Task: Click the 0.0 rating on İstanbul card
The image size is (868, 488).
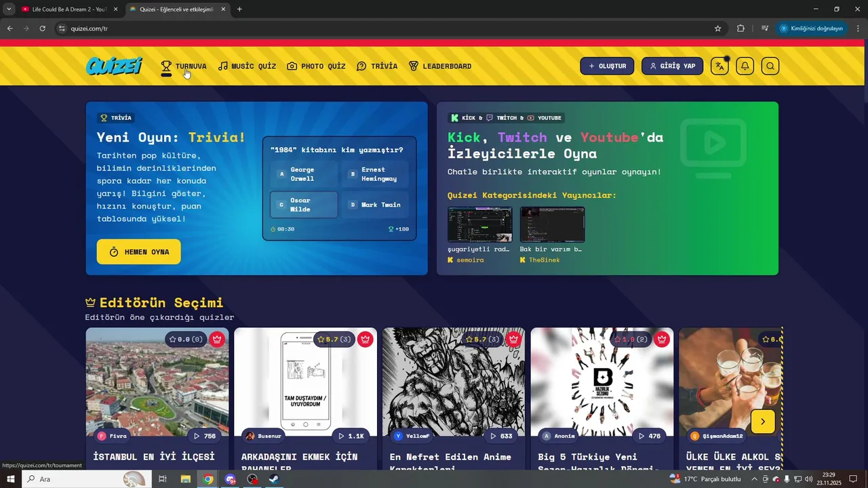Action: tap(186, 339)
